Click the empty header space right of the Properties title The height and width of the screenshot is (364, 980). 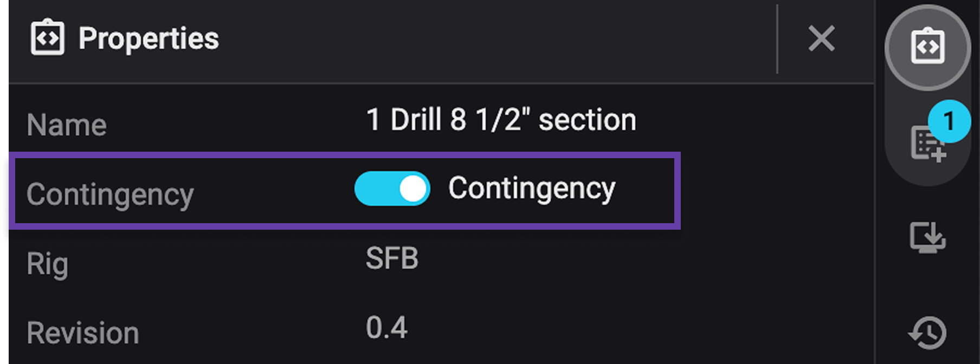click(488, 39)
